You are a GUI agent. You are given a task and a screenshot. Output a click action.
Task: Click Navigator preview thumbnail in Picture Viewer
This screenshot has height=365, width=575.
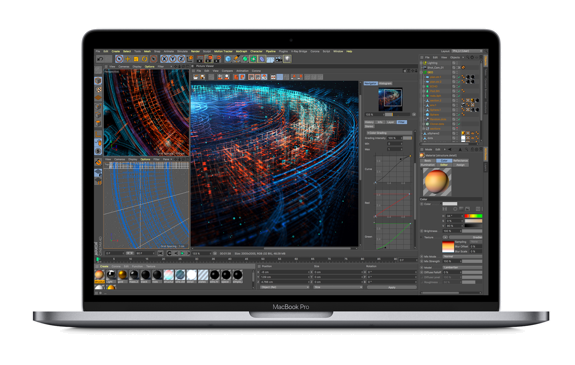point(390,99)
